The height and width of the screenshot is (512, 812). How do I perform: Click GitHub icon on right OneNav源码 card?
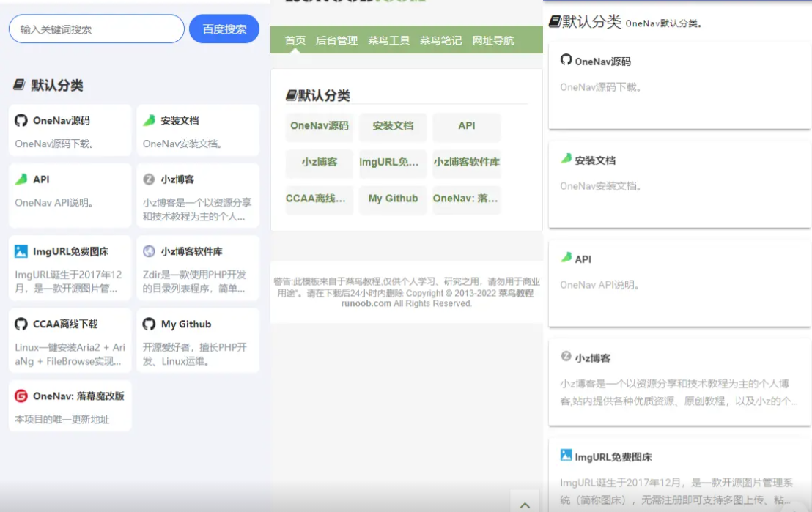point(566,59)
